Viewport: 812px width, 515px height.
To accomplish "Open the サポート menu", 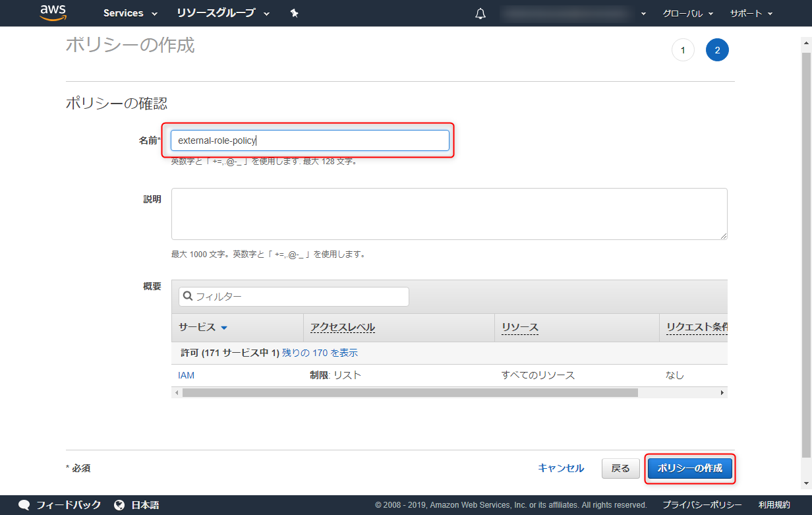I will pos(751,13).
